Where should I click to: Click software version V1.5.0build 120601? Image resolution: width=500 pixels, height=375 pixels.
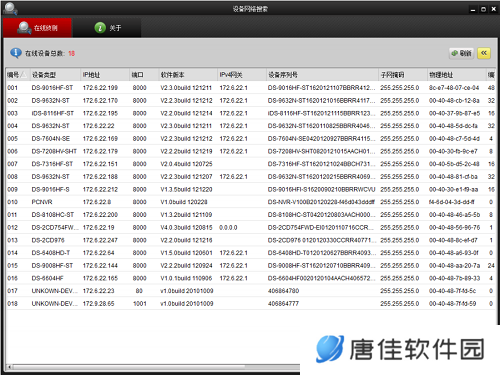coord(186,253)
